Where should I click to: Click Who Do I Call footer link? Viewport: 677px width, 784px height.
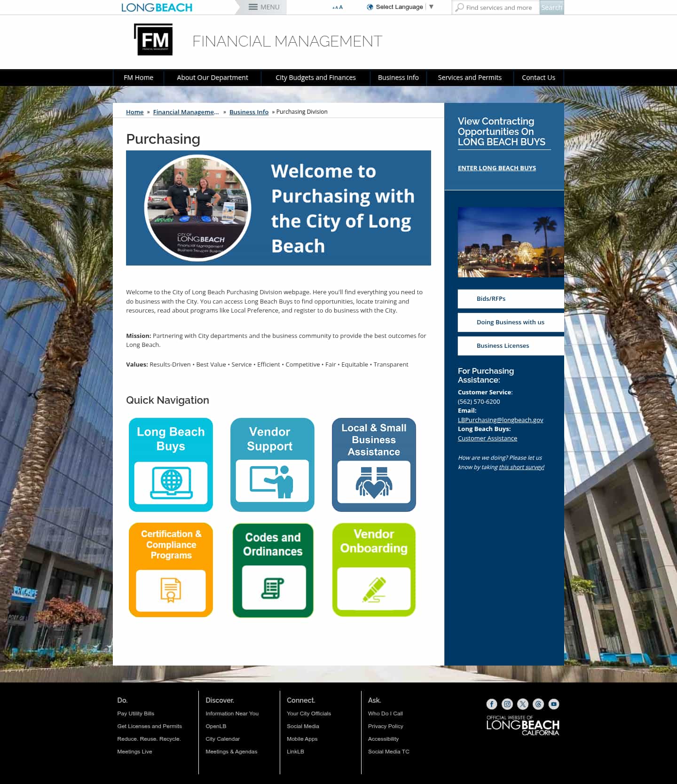385,713
